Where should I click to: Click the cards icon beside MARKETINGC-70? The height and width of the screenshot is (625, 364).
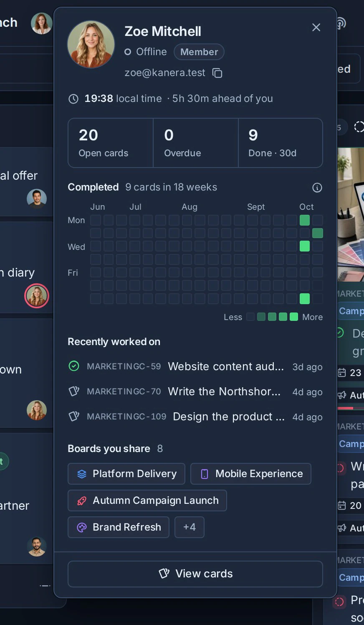[x=74, y=391]
